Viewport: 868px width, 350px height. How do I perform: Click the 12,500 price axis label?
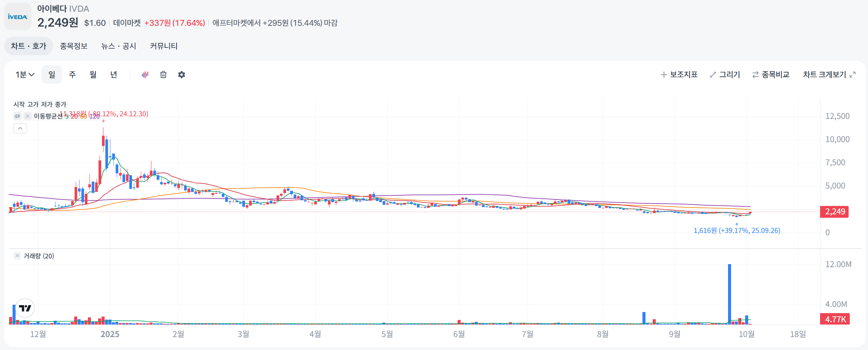[837, 116]
